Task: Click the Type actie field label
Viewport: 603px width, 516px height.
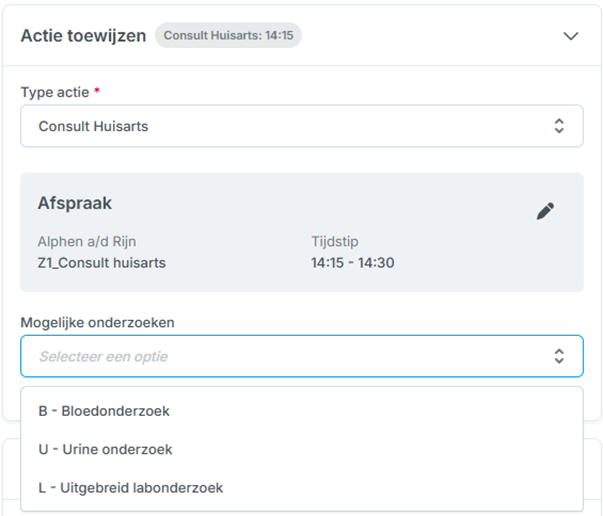Action: click(x=54, y=92)
